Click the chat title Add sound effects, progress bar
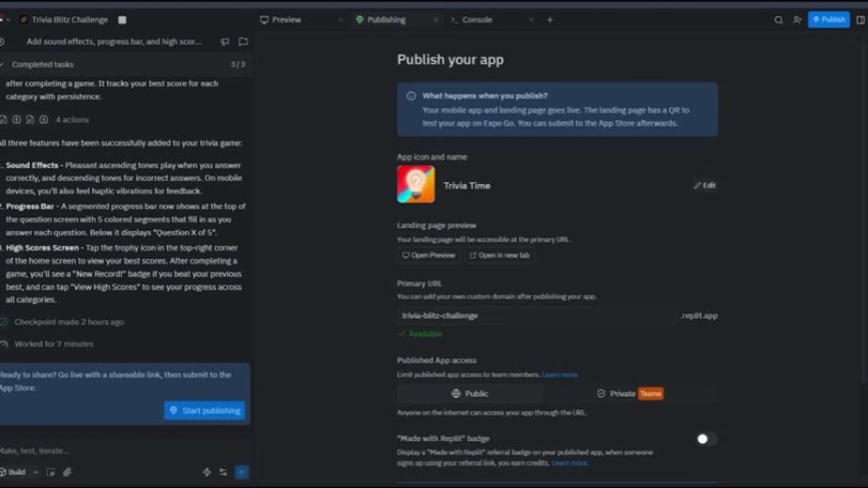This screenshot has height=488, width=868. 114,41
